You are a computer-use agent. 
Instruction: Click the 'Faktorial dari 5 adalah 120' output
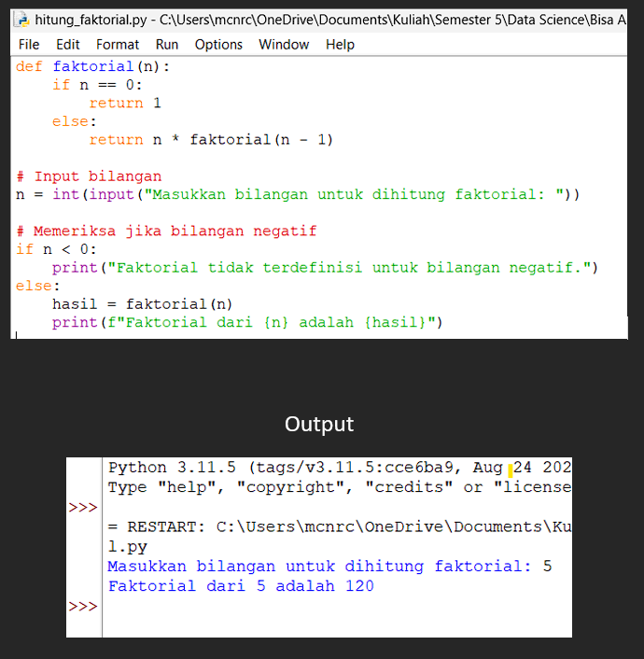coord(241,586)
